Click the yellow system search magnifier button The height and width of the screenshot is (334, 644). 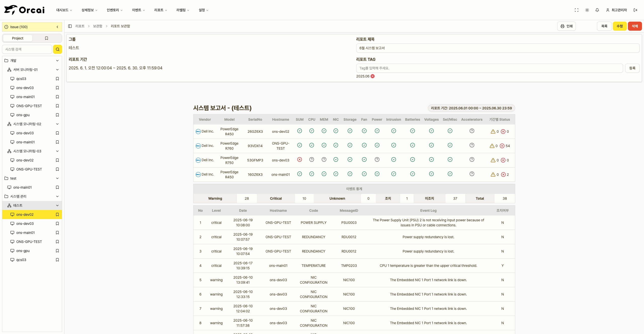pos(58,49)
